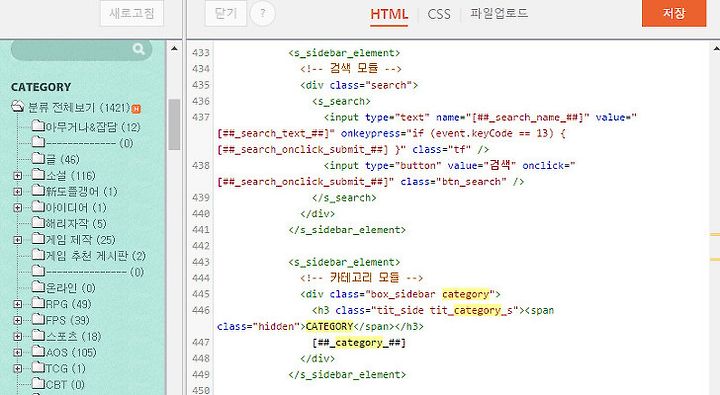Select category 글 (46)

[63, 159]
